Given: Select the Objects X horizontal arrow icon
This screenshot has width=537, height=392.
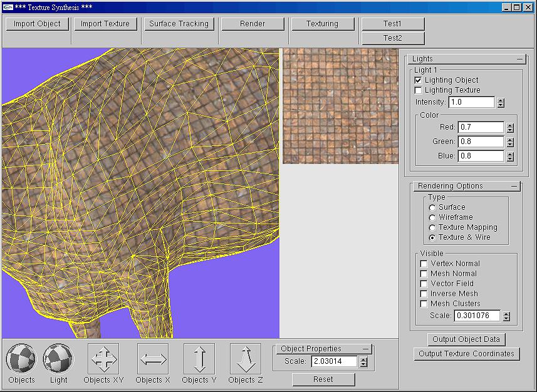Looking at the screenshot, I should point(153,359).
